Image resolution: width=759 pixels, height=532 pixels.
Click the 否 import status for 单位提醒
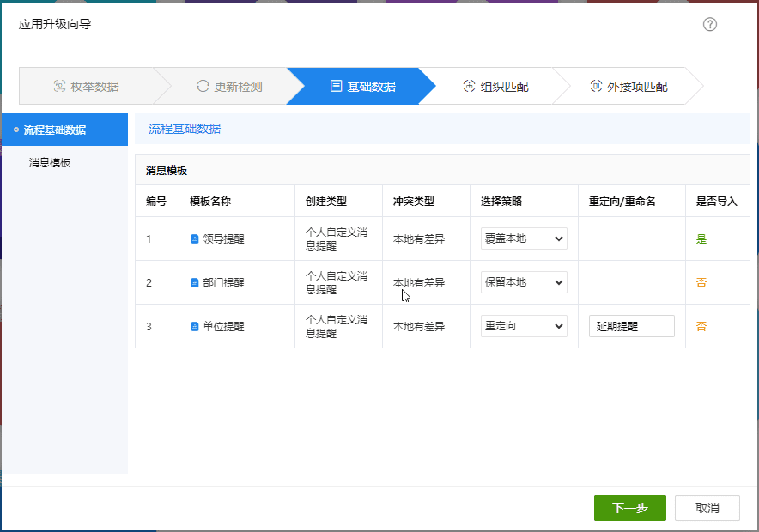tap(701, 326)
